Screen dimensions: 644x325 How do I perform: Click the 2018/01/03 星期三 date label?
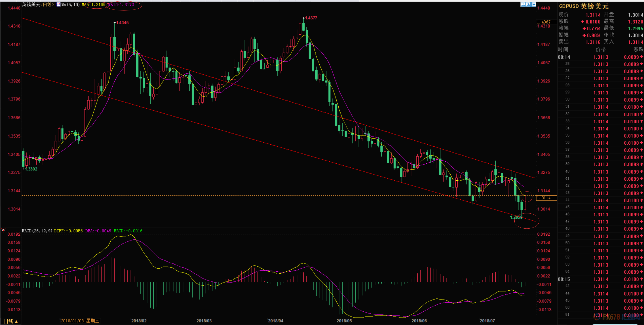coord(80,321)
